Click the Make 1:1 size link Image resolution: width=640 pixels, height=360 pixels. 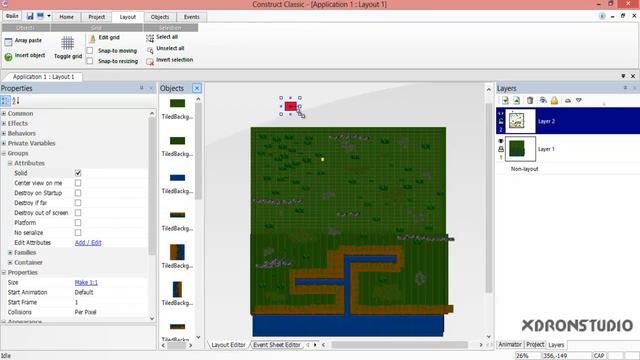pos(86,282)
